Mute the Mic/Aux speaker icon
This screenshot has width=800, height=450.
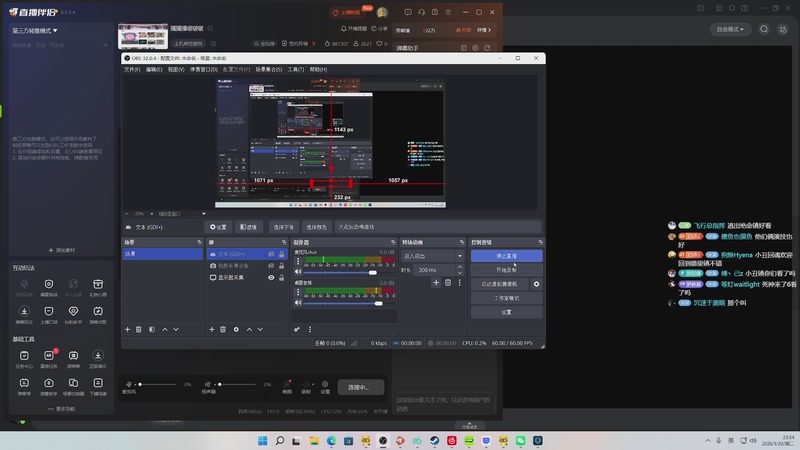(x=298, y=272)
